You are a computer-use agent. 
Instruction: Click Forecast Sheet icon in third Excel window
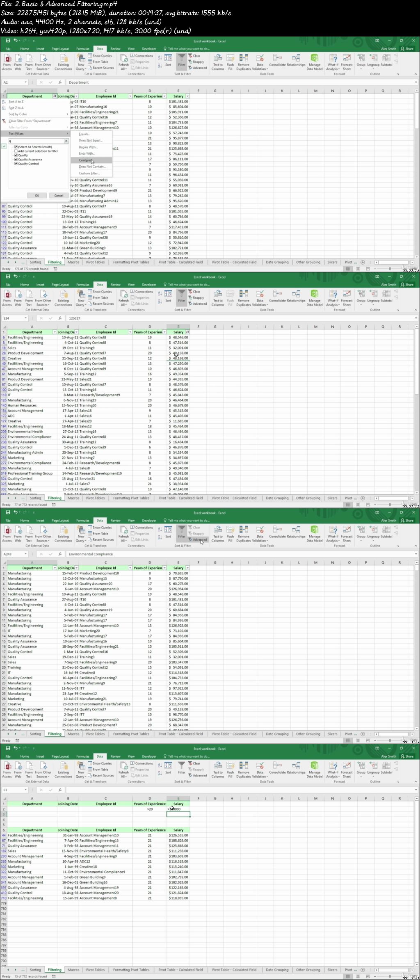[347, 534]
